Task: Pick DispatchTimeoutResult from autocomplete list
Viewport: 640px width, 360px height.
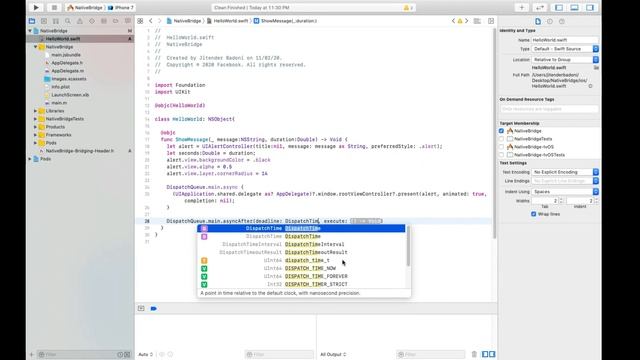Action: tap(302, 252)
